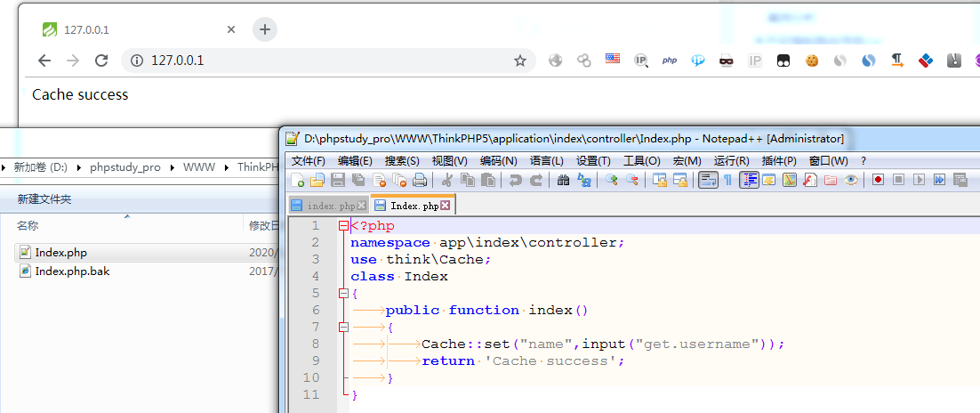Viewport: 980px width, 413px height.
Task: Open the 设置(T) menu
Action: pos(594,161)
